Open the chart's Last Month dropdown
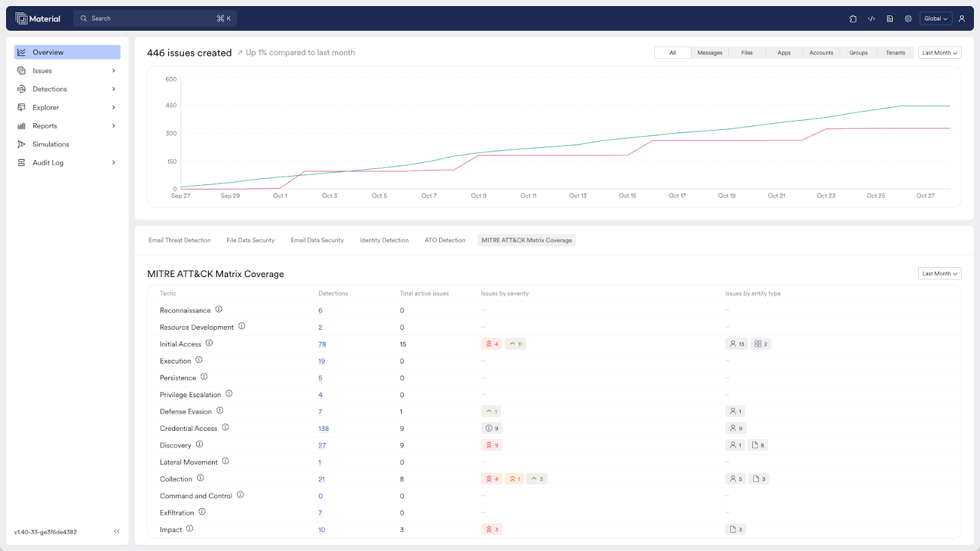980x551 pixels. pos(939,53)
